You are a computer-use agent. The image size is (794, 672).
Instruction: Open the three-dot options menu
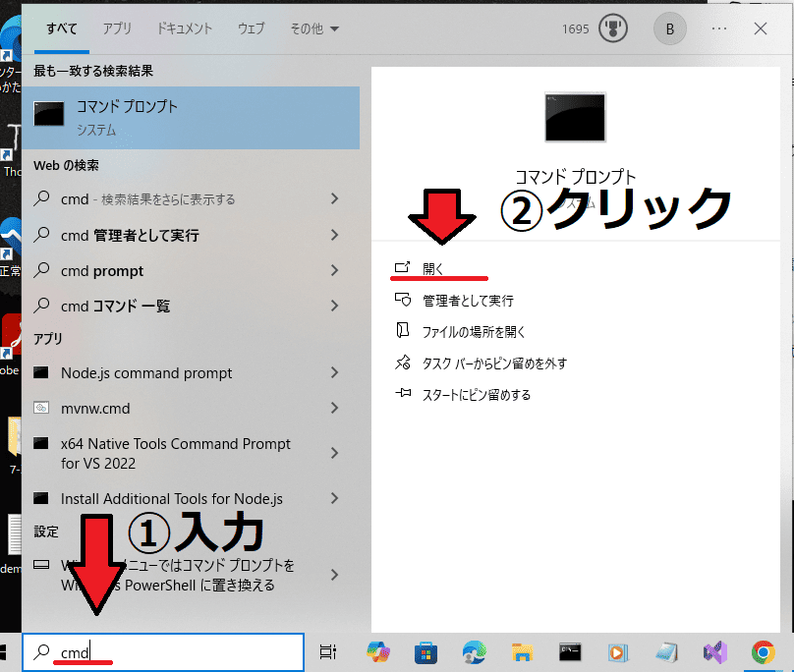[720, 28]
